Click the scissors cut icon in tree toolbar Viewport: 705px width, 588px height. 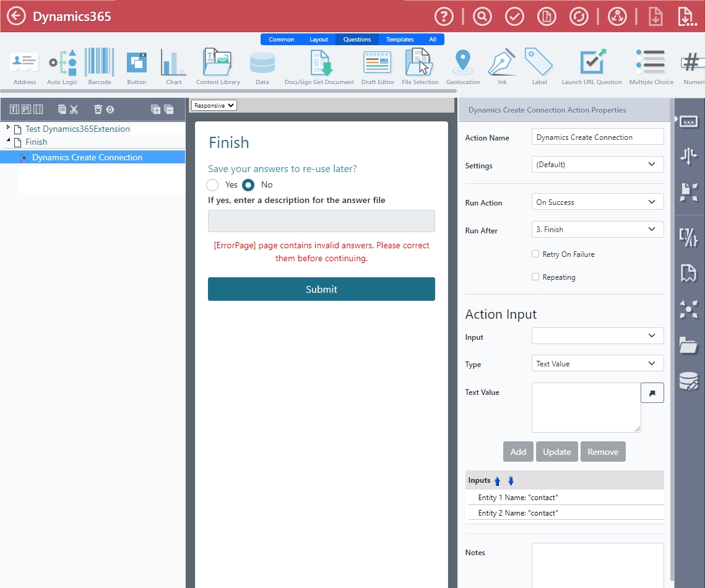[74, 109]
